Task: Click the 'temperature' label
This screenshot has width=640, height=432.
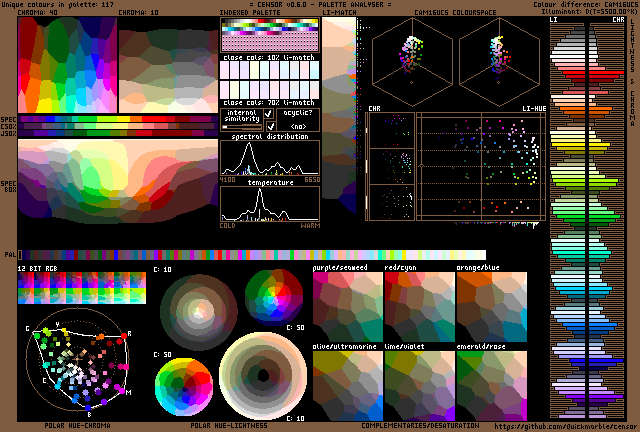Action: pyautogui.click(x=271, y=183)
